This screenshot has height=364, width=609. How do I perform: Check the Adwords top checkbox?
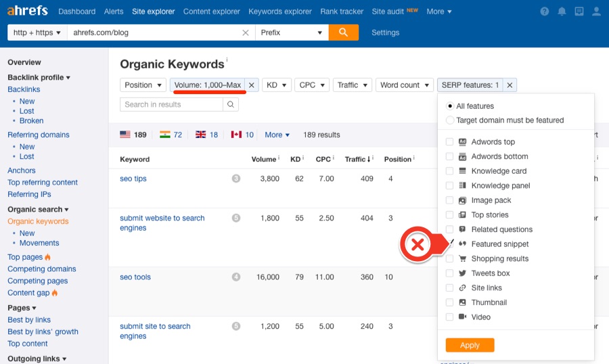pyautogui.click(x=449, y=142)
